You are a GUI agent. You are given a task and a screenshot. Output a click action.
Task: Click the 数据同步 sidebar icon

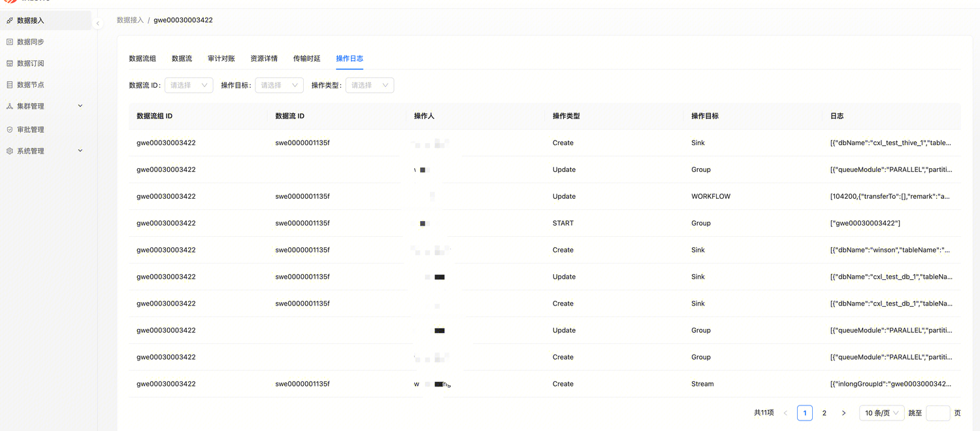(x=10, y=42)
